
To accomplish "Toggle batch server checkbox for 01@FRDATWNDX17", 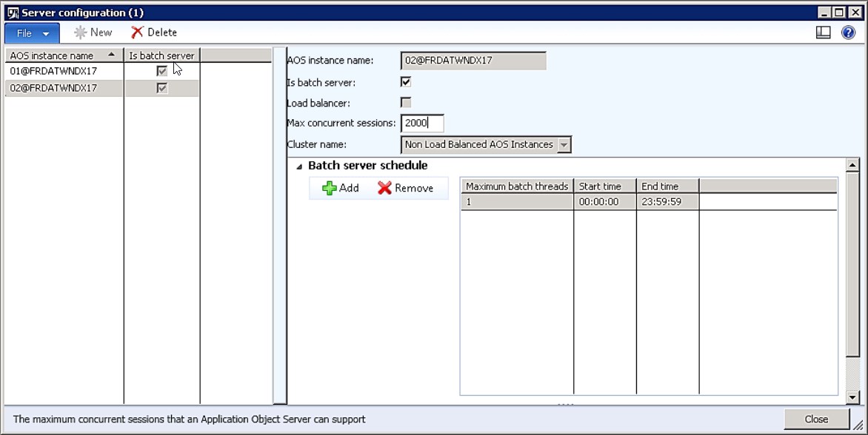I will [x=161, y=71].
